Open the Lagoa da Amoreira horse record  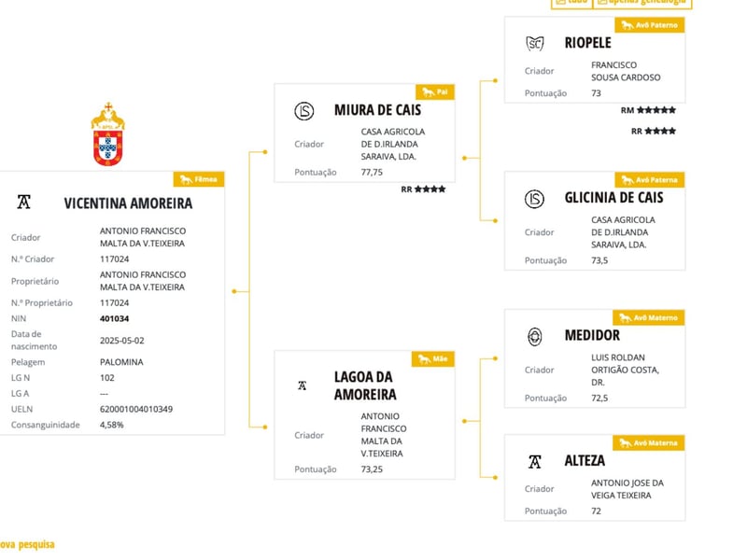[x=365, y=385]
